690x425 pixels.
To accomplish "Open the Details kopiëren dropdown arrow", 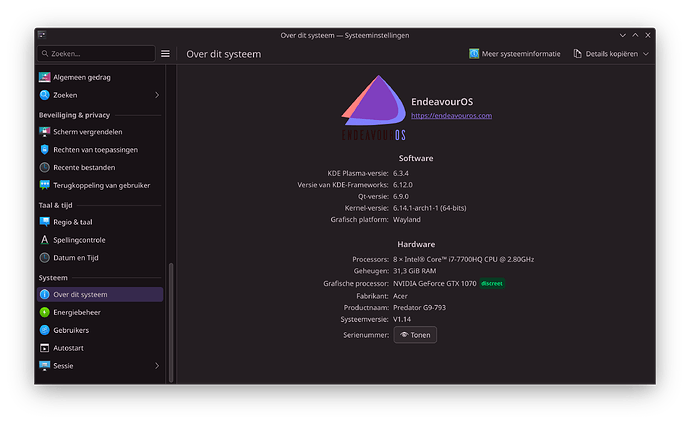I will point(646,54).
